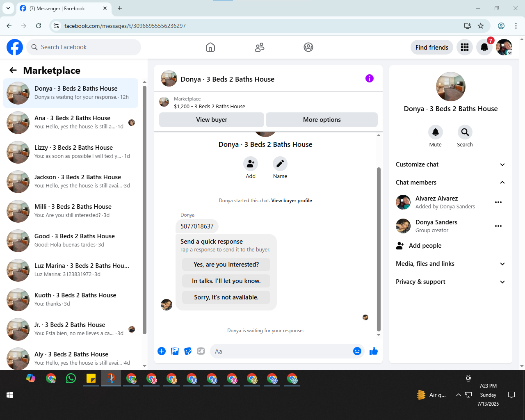Open more actions plus icon in composer
525x420 pixels.
coord(162,351)
